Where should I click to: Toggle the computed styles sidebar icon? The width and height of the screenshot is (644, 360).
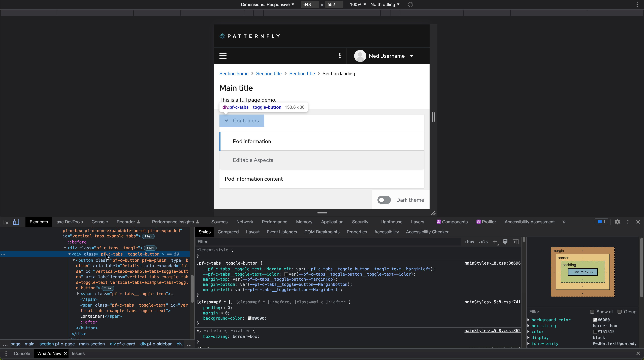pyautogui.click(x=516, y=242)
